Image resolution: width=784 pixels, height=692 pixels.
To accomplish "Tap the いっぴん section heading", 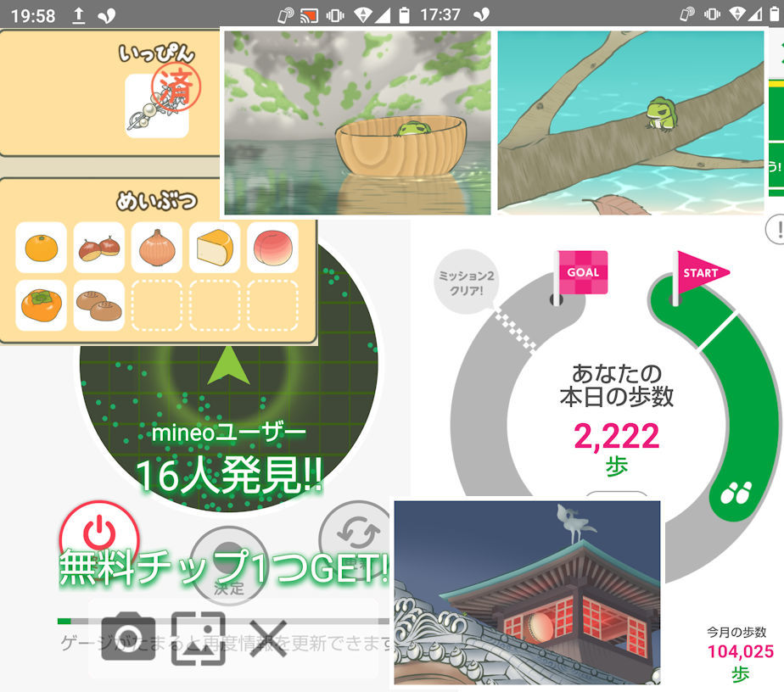I will coord(156,53).
